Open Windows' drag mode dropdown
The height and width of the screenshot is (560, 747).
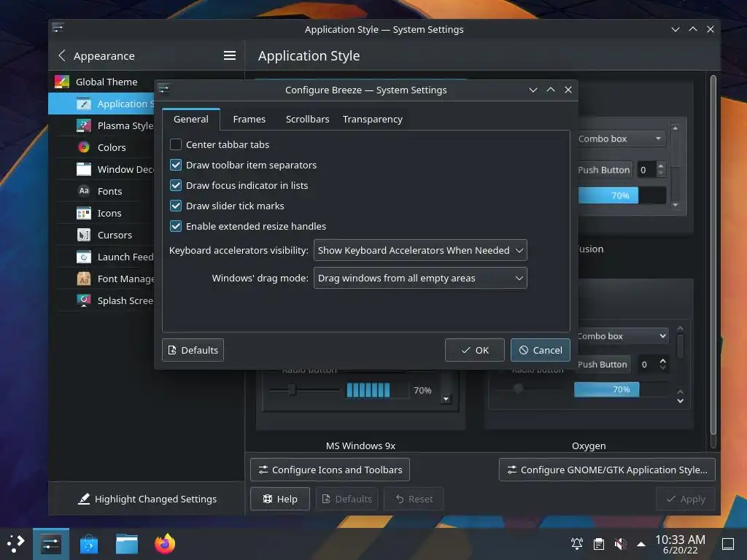(x=420, y=278)
